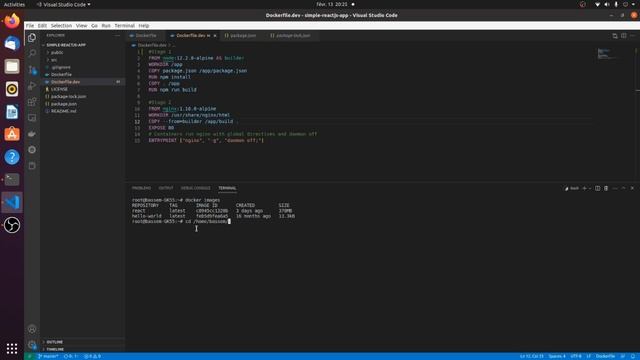640x360 pixels.
Task: Open README.md in the explorer
Action: [x=63, y=111]
